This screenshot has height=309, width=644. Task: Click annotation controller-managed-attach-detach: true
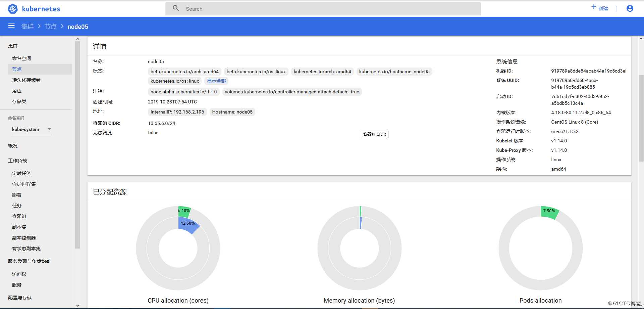292,92
